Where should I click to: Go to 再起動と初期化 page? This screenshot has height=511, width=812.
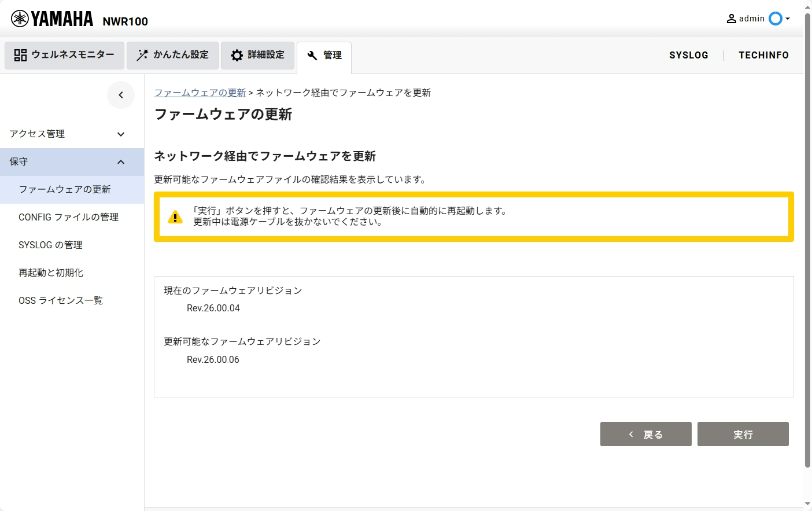[51, 273]
